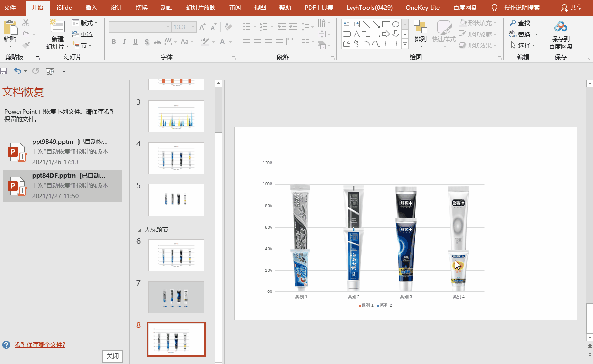Toggle justify text alignment
This screenshot has height=364, width=593.
tap(279, 42)
